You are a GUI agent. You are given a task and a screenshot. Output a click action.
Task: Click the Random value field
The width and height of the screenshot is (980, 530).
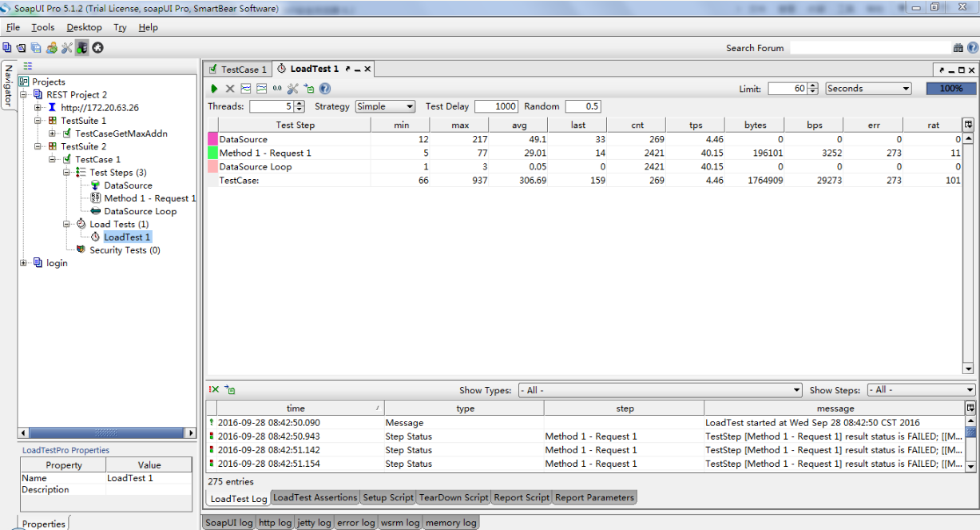coord(583,106)
